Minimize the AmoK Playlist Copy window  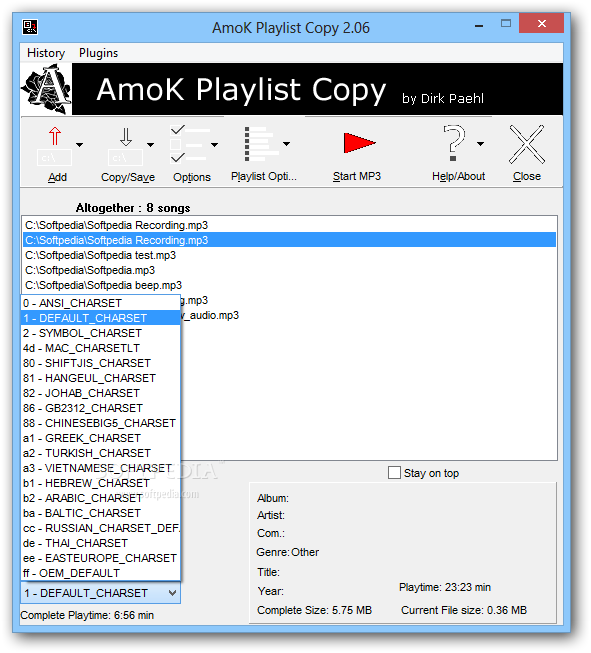click(x=479, y=24)
